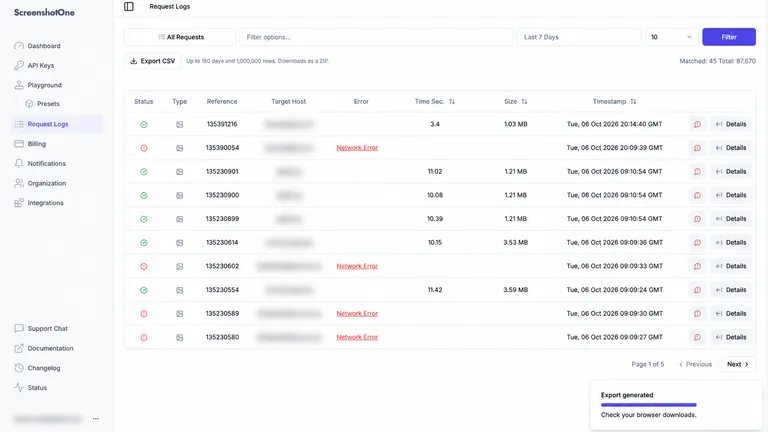This screenshot has height=432, width=768.
Task: Click the Matched: 45 Total: 87,670 text
Action: click(x=717, y=61)
